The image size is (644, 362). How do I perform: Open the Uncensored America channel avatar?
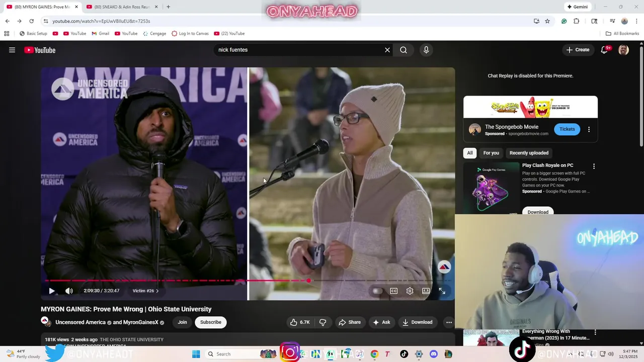45,322
